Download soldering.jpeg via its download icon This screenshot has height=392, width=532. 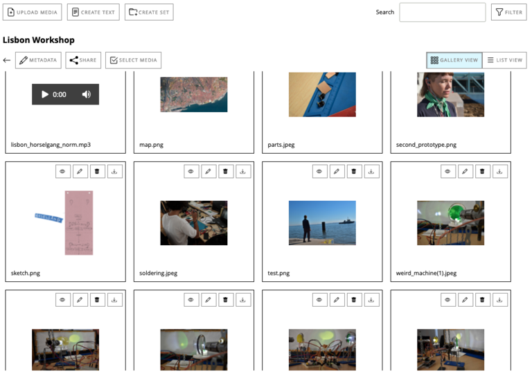[x=243, y=171]
